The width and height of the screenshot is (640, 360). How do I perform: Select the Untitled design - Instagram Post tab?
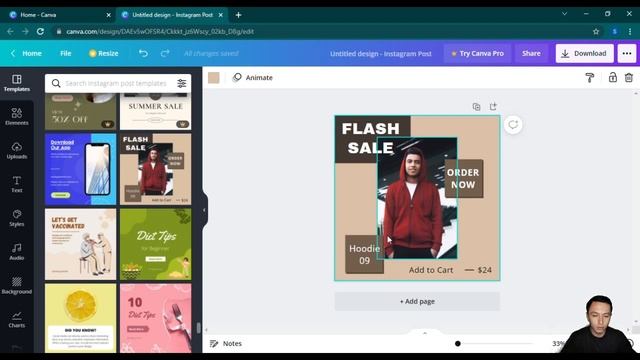click(x=172, y=15)
